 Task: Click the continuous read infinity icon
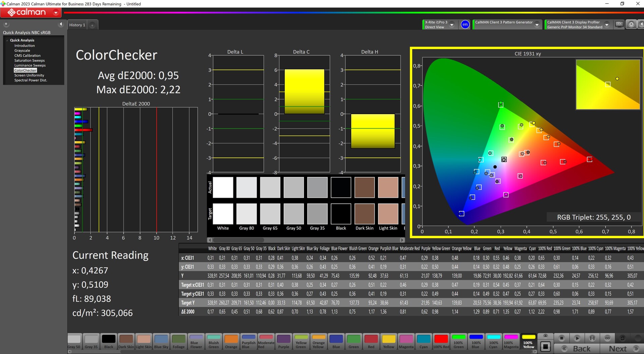(607, 338)
